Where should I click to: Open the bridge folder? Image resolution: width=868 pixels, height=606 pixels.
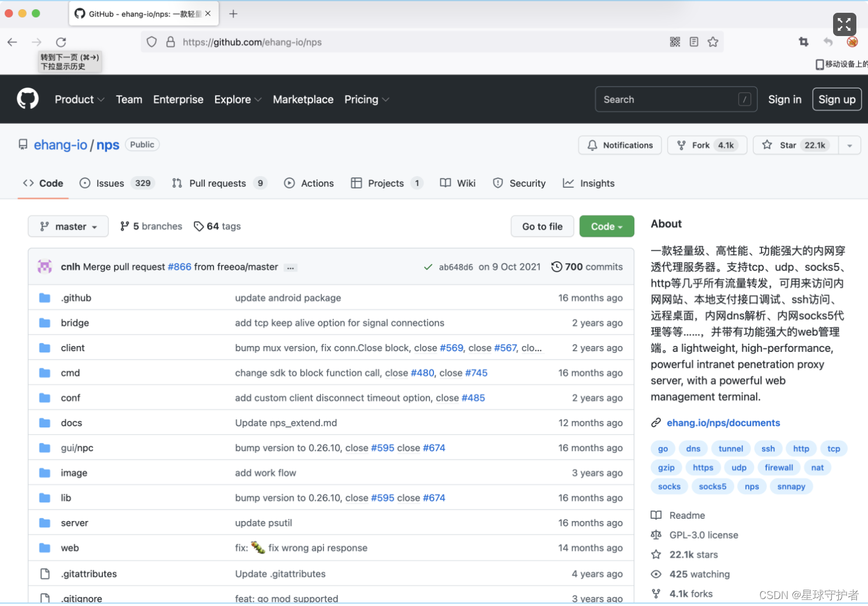pos(75,323)
